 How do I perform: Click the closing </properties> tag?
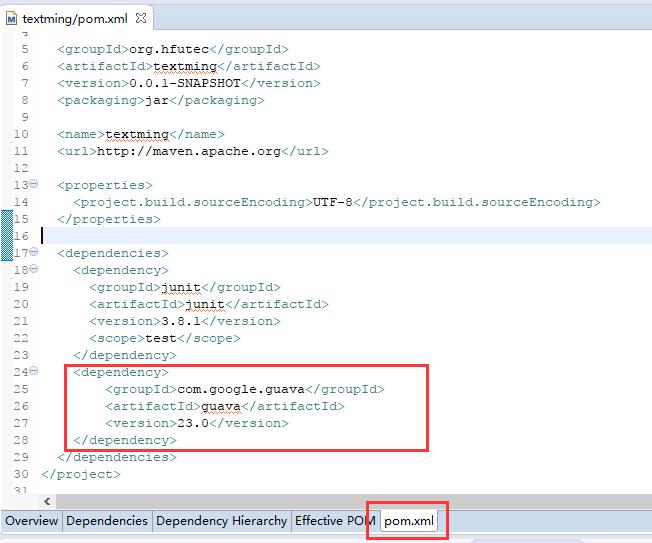click(109, 219)
